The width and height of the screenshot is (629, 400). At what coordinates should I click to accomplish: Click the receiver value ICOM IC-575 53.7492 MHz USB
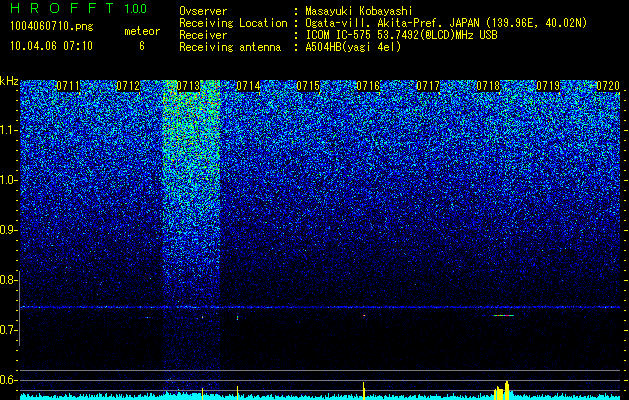coord(401,35)
